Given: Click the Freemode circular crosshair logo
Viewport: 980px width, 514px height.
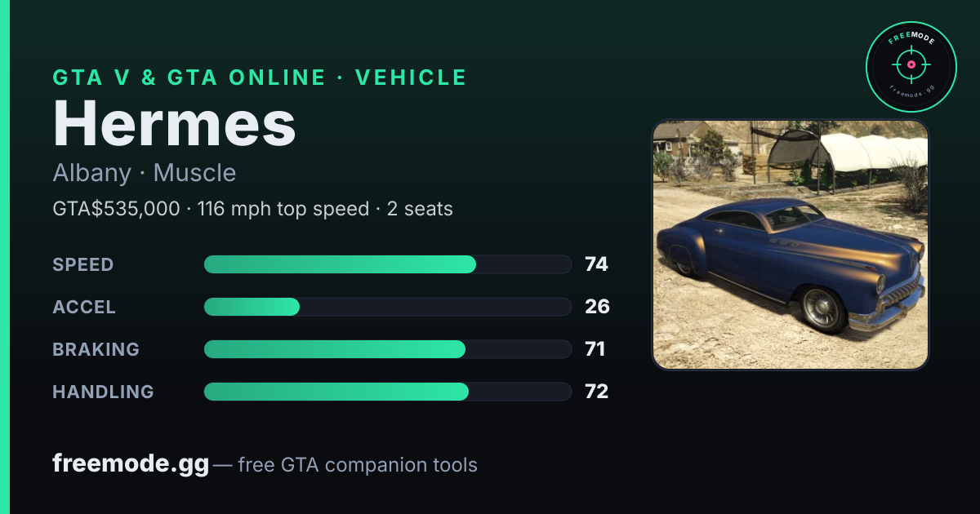Looking at the screenshot, I should pyautogui.click(x=911, y=66).
